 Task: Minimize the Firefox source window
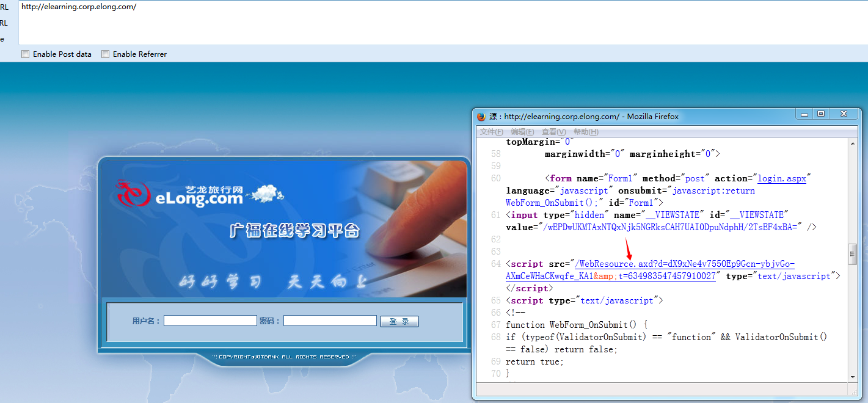click(804, 114)
